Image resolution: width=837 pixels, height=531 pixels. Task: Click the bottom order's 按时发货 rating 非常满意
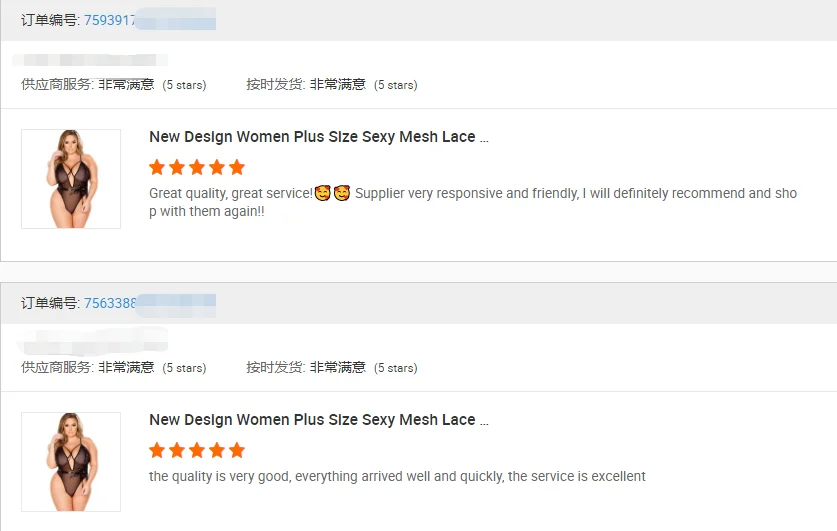[x=338, y=368]
